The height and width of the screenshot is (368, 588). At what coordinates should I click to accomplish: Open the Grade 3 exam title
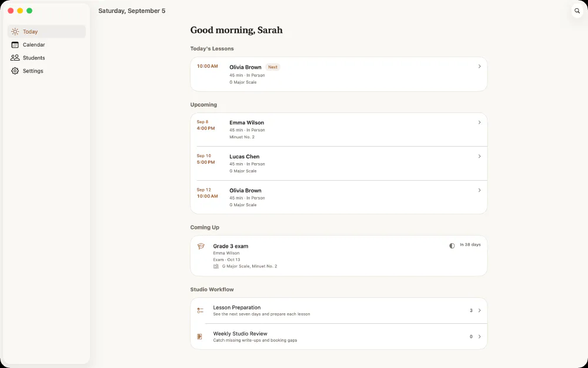click(230, 246)
